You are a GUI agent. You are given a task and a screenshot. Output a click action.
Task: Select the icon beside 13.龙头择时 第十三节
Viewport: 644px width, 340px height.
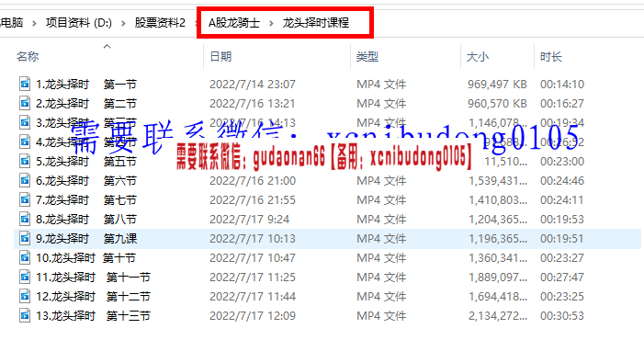[x=25, y=315]
